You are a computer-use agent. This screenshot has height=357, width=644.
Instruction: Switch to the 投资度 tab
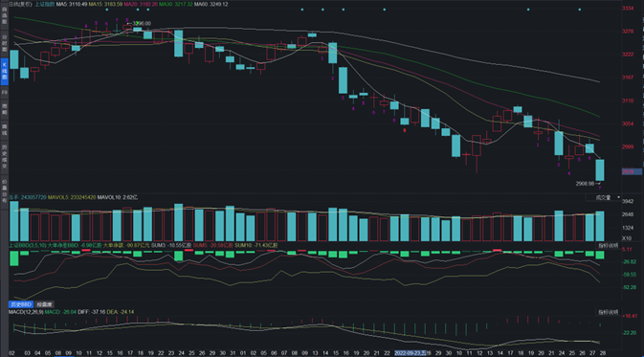[x=44, y=304]
